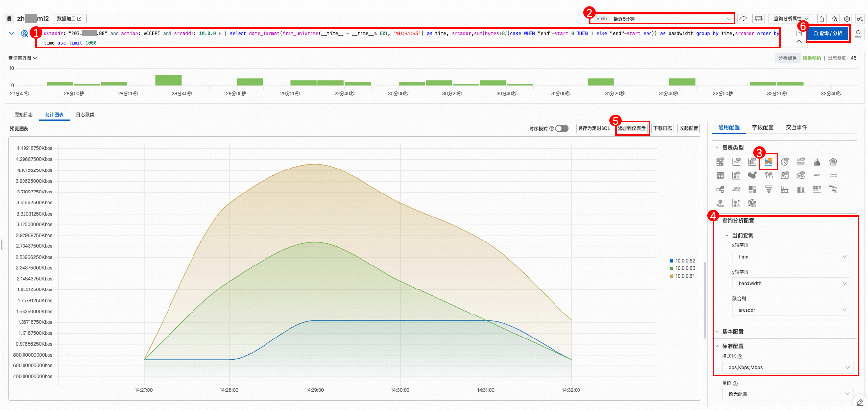The height and width of the screenshot is (410, 868).
Task: Select the word cloud chart icon
Action: 736,189
